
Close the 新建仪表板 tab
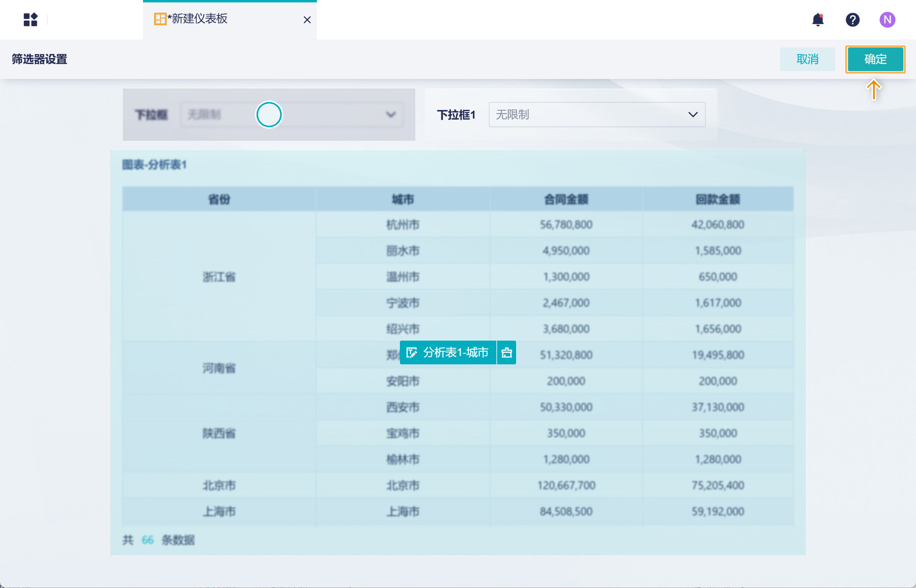pos(307,19)
